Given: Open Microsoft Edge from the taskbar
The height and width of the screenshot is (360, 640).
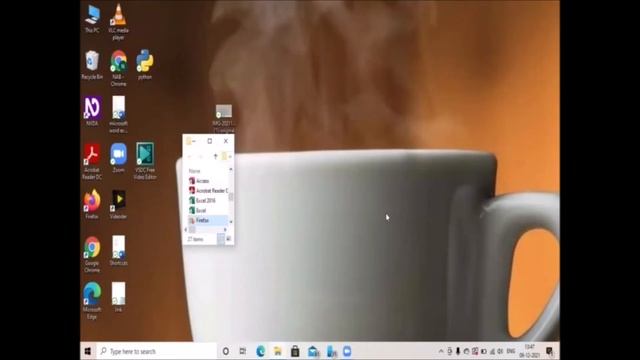Looking at the screenshot, I should point(260,351).
